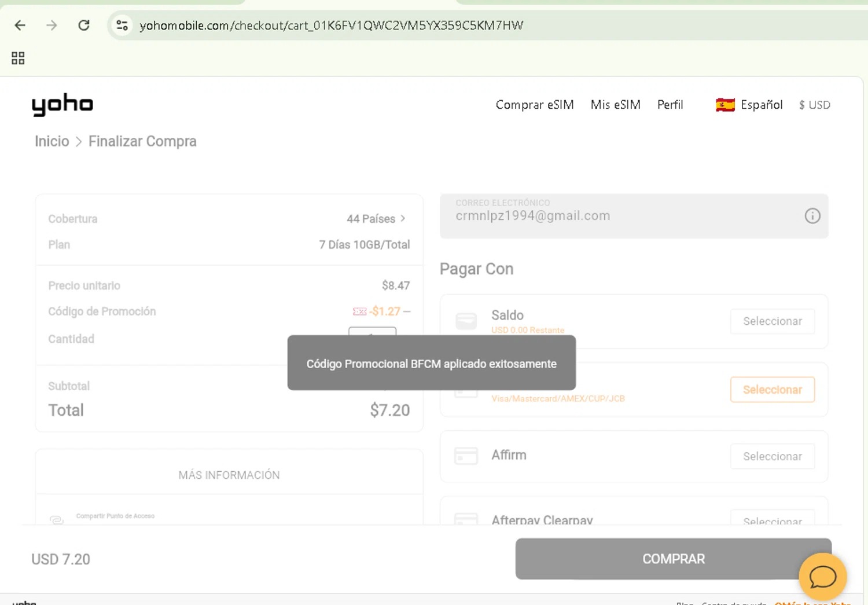The image size is (868, 605).
Task: Select Afterpay Clearpay payment method
Action: click(773, 519)
